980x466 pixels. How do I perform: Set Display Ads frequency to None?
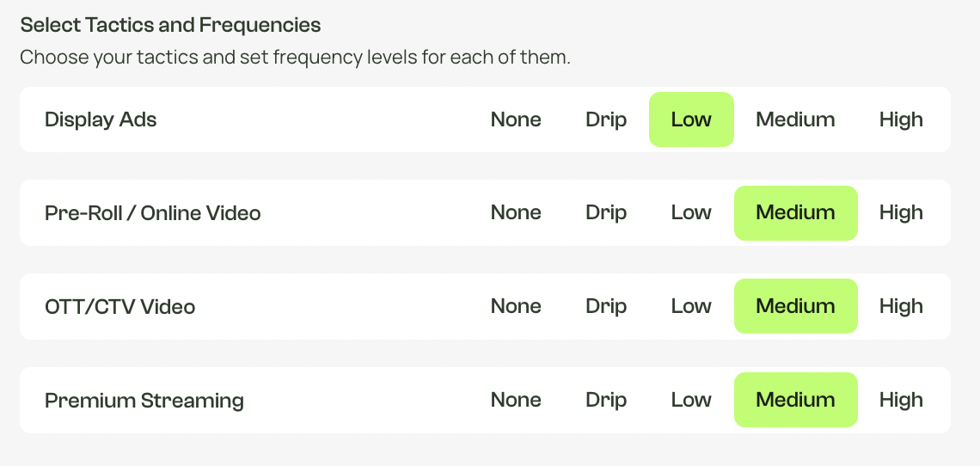tap(516, 120)
